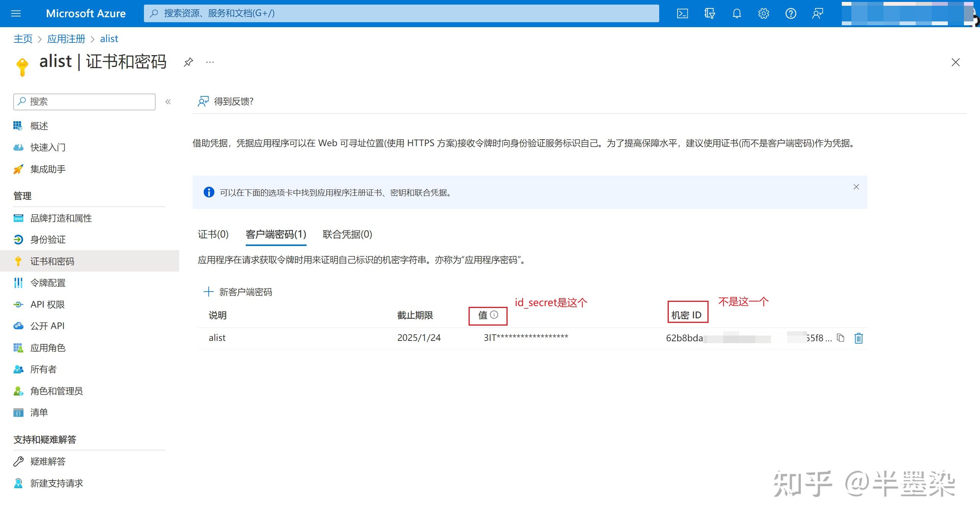Copy the 机密 ID to clipboard

point(840,338)
